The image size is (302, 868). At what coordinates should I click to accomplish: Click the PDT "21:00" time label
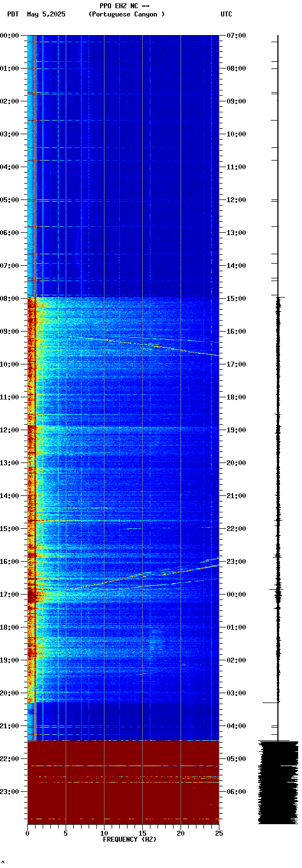[x=10, y=726]
